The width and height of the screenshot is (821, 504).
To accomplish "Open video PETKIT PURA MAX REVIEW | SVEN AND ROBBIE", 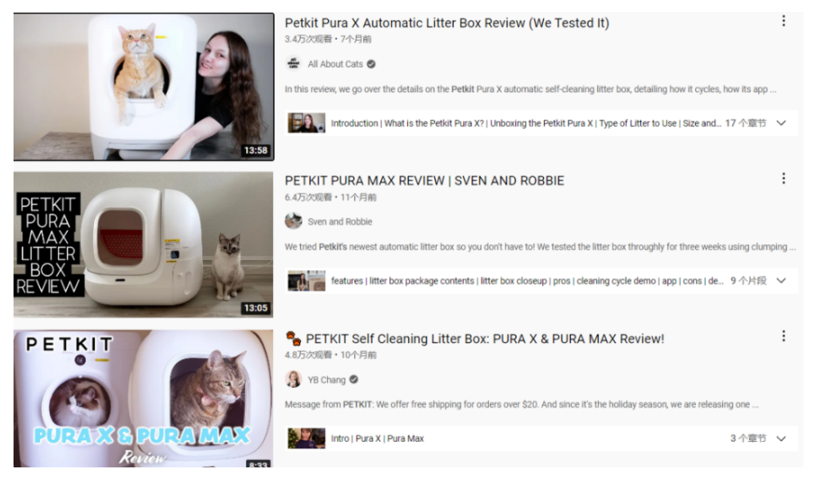I will (424, 181).
